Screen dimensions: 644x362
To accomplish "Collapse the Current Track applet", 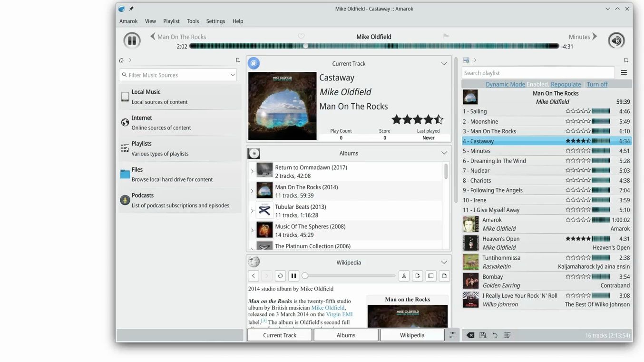I will coord(444,63).
